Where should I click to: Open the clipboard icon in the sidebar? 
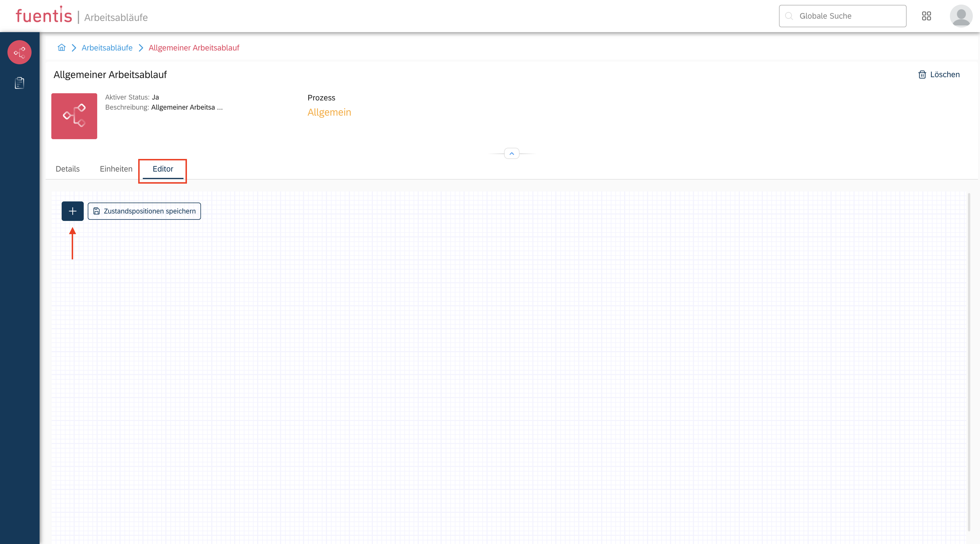pyautogui.click(x=19, y=83)
